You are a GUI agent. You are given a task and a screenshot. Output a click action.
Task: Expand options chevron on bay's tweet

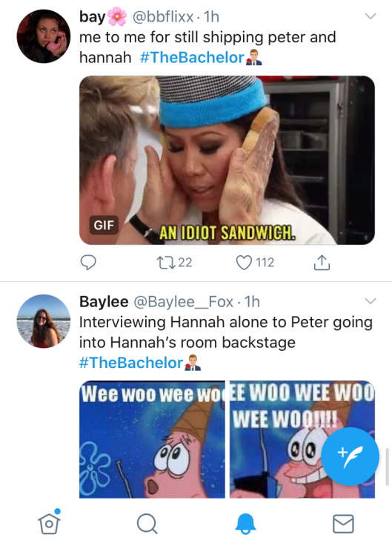[x=371, y=16]
